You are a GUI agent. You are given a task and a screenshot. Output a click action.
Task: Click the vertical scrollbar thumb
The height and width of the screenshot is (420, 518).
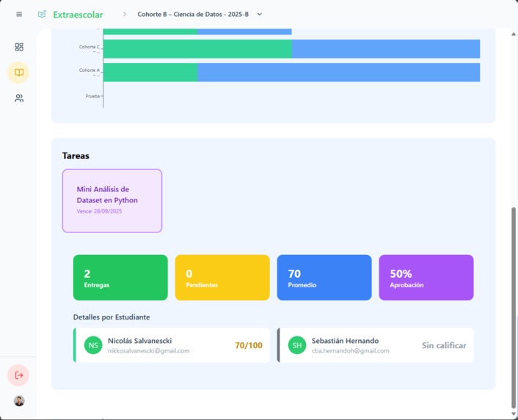(x=514, y=308)
